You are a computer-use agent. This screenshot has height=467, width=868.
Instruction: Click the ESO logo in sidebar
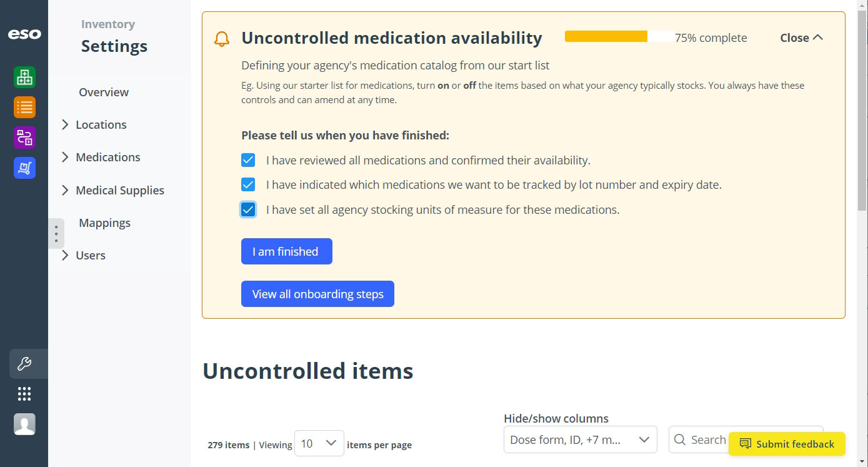(x=24, y=34)
